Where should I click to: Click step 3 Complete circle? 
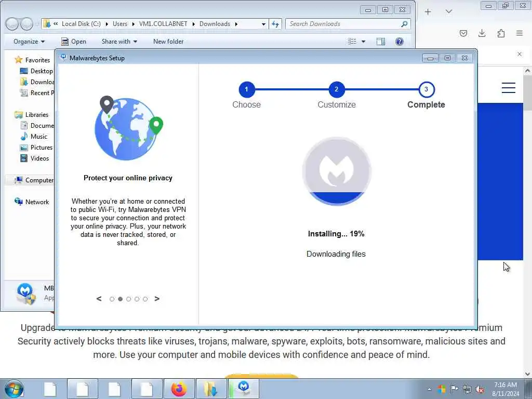(x=426, y=89)
